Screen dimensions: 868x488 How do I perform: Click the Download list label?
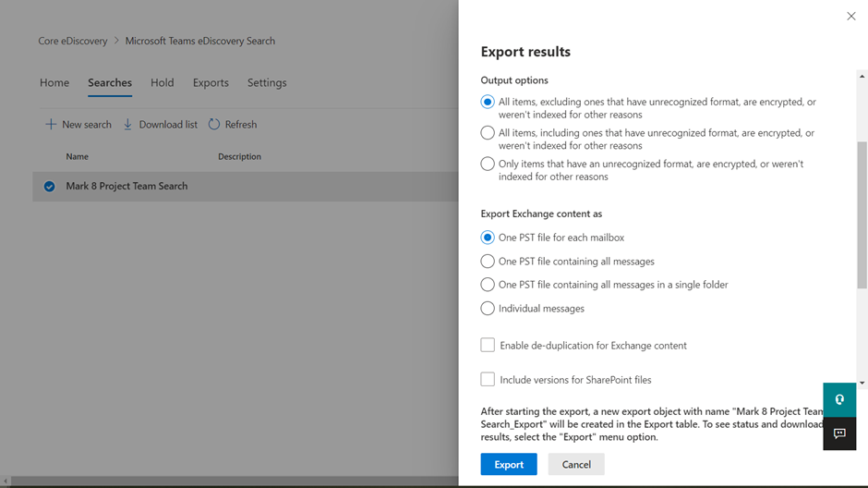coord(168,125)
